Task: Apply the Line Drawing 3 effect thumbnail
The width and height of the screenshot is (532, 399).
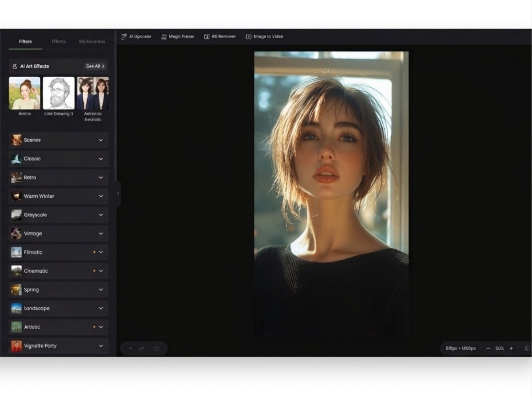Action: click(58, 93)
